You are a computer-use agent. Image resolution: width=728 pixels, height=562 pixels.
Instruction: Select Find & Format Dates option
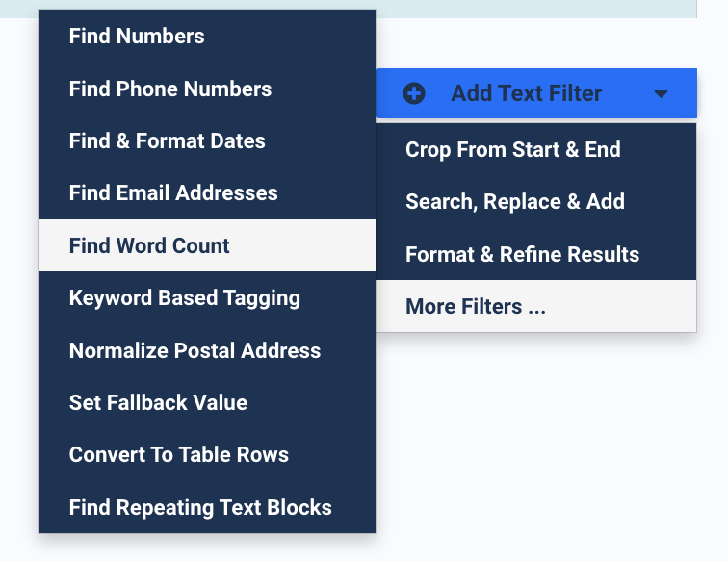point(207,141)
